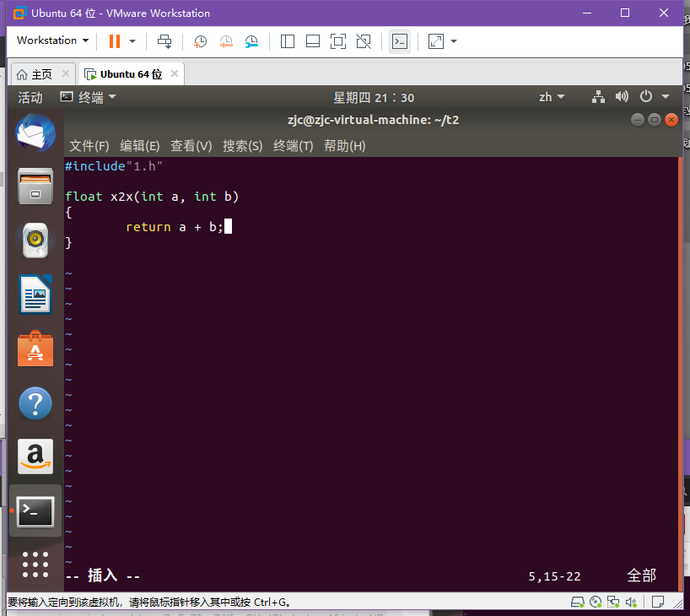Open the snapshot manager
The image size is (690, 616).
(251, 41)
